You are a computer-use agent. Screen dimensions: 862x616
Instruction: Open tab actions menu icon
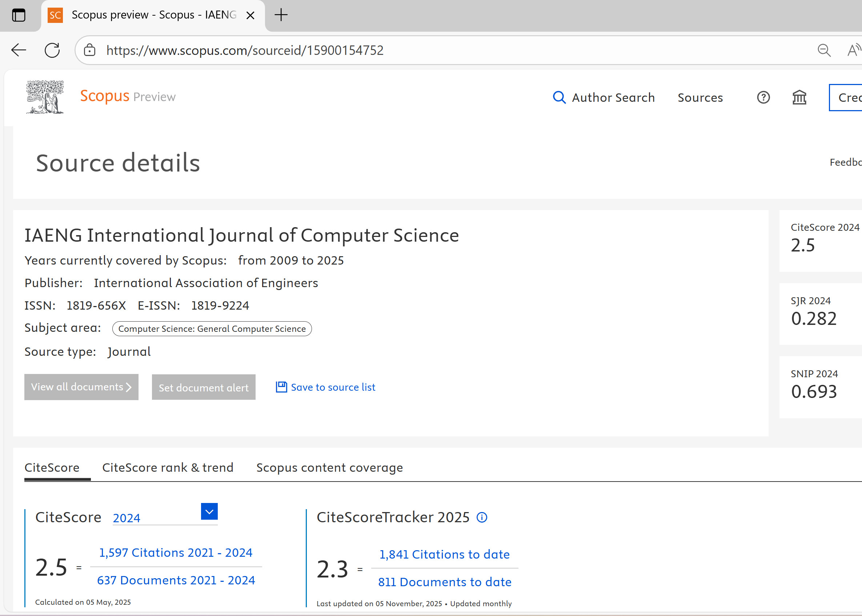click(19, 15)
